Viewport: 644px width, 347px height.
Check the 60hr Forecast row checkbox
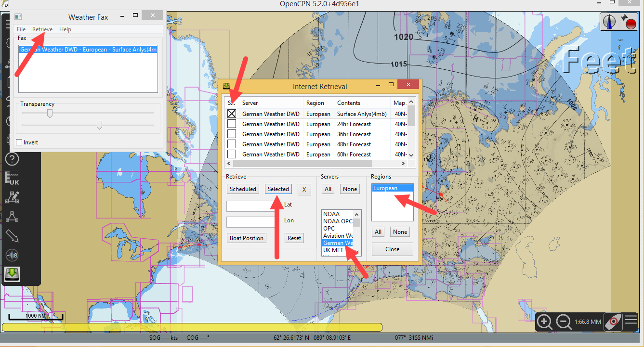tap(232, 154)
